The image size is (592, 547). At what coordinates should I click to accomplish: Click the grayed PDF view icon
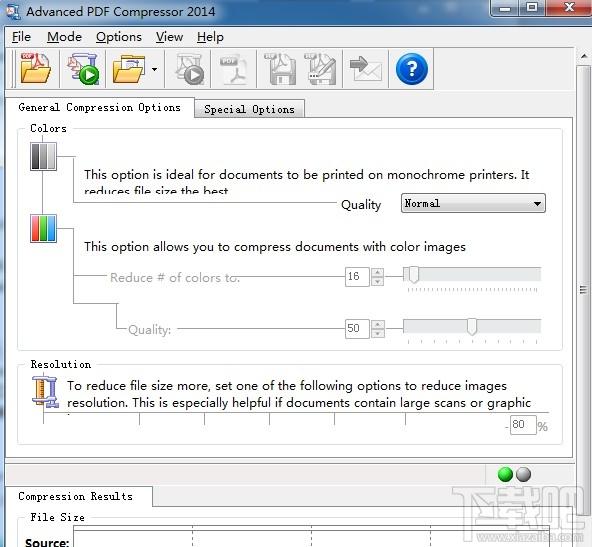tap(233, 70)
